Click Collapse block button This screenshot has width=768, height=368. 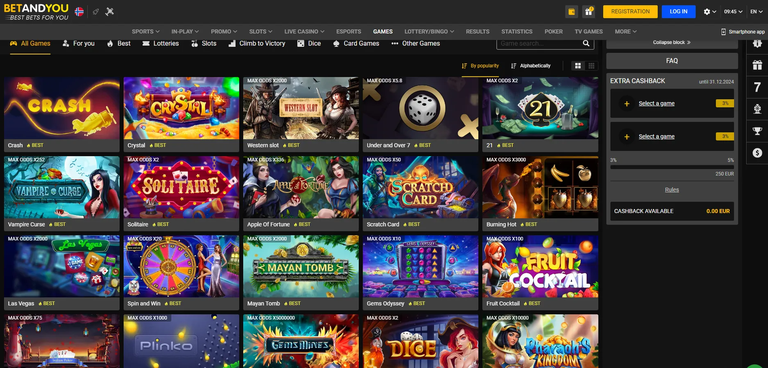tap(672, 43)
